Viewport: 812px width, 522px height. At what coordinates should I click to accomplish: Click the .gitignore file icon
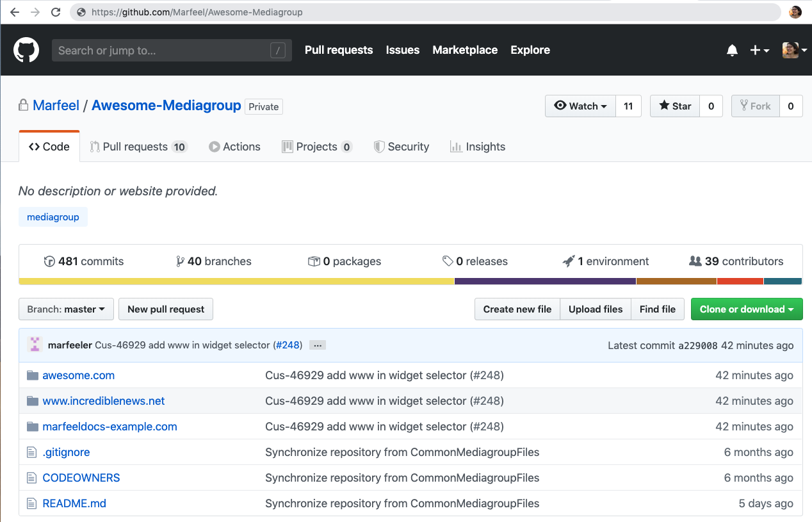(x=32, y=452)
